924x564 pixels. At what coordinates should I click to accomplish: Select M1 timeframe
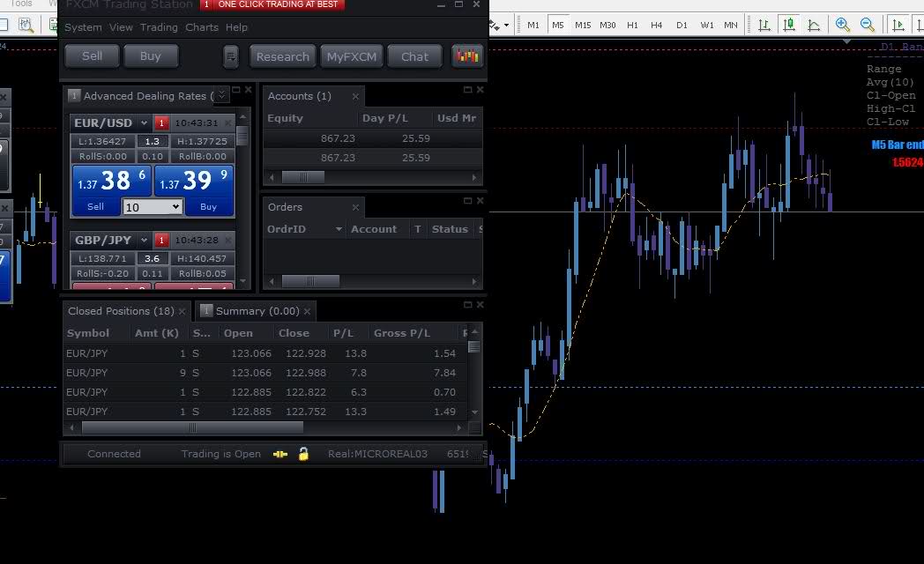533,25
